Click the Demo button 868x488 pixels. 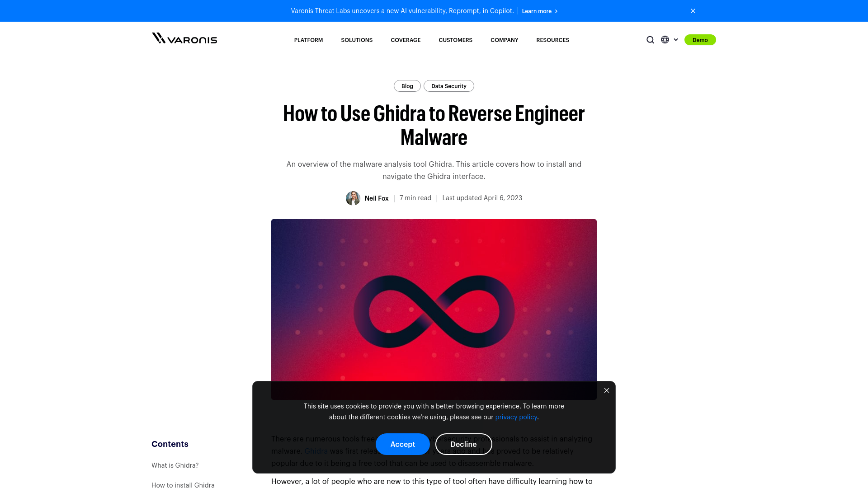click(x=700, y=40)
